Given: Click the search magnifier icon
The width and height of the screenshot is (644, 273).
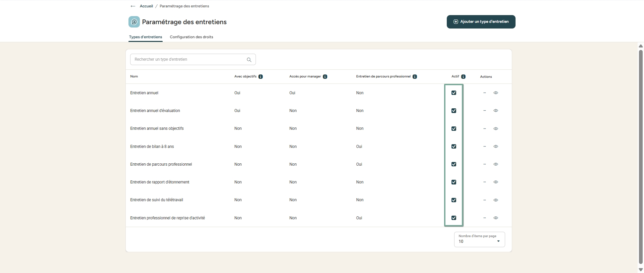Looking at the screenshot, I should 249,60.
